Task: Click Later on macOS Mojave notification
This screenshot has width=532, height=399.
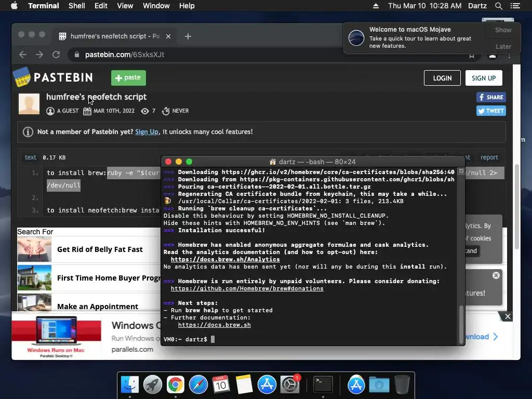Action: point(503,46)
